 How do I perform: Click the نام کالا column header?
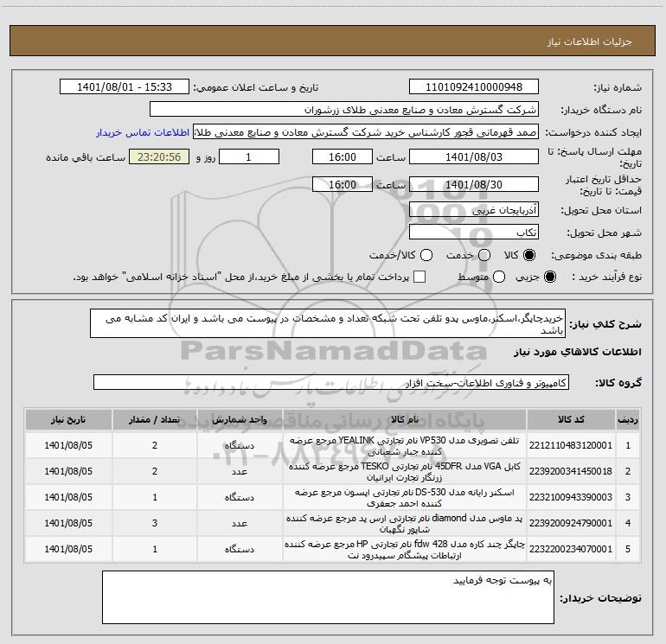click(x=405, y=419)
